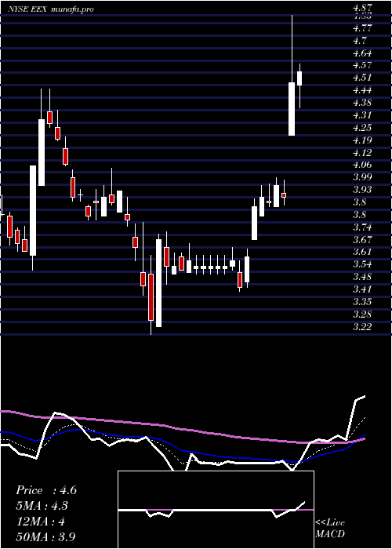Screen dimensions: 392x549
Task: Click the 'Price : 4.6' readout
Action: coord(46,490)
